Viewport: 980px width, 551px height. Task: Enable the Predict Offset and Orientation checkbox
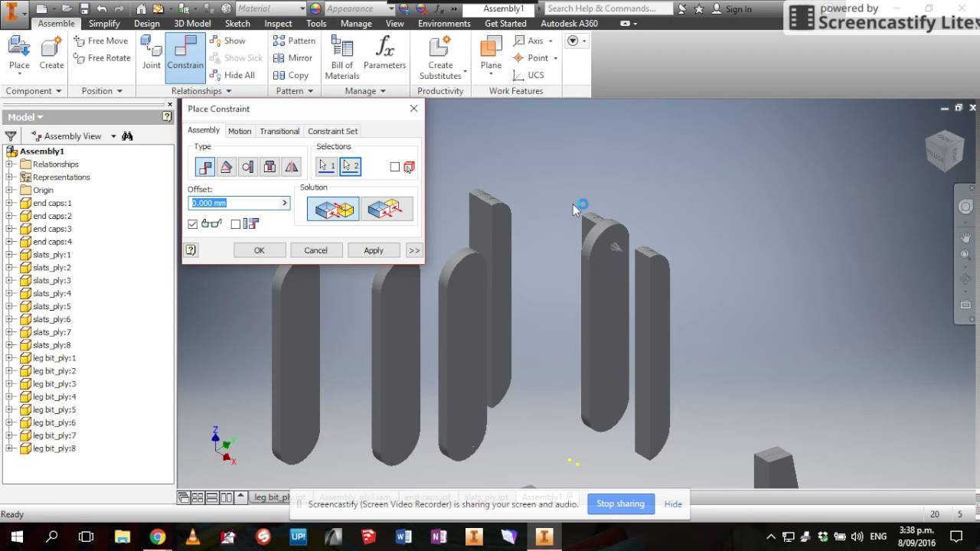click(x=236, y=223)
